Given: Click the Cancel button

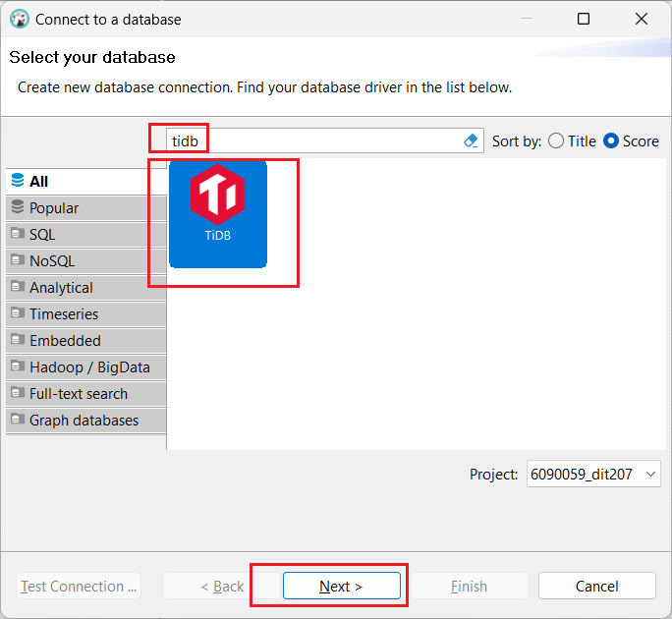Looking at the screenshot, I should [x=597, y=586].
